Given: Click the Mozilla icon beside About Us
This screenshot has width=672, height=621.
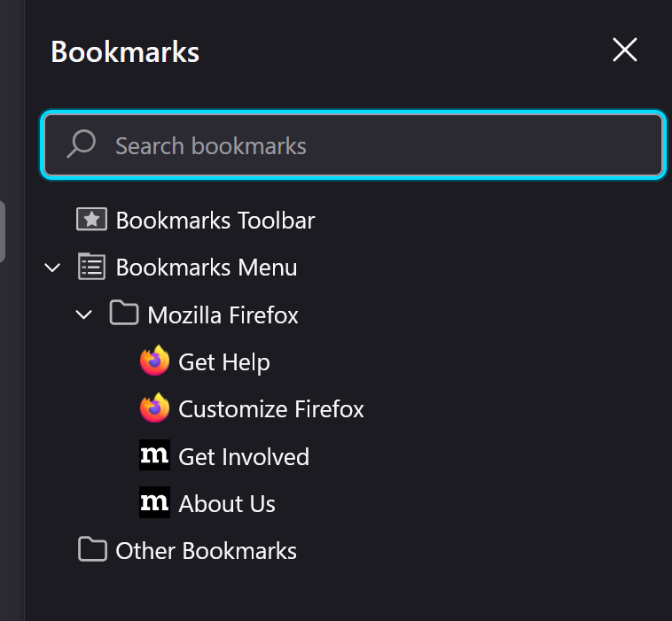Looking at the screenshot, I should [154, 503].
